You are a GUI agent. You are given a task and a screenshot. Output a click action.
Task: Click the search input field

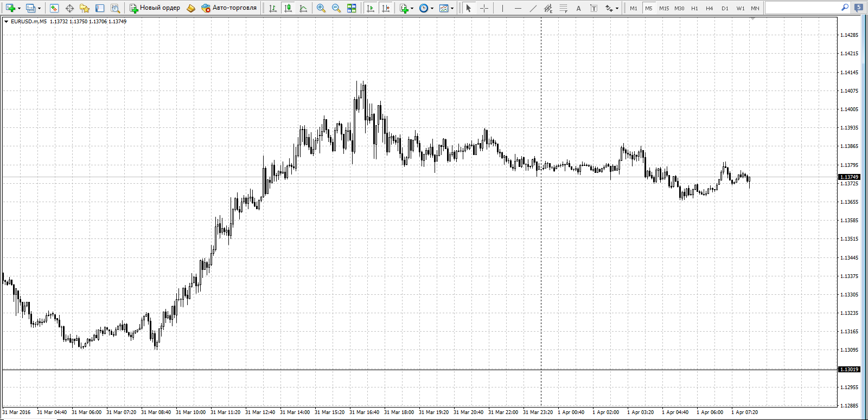[803, 8]
